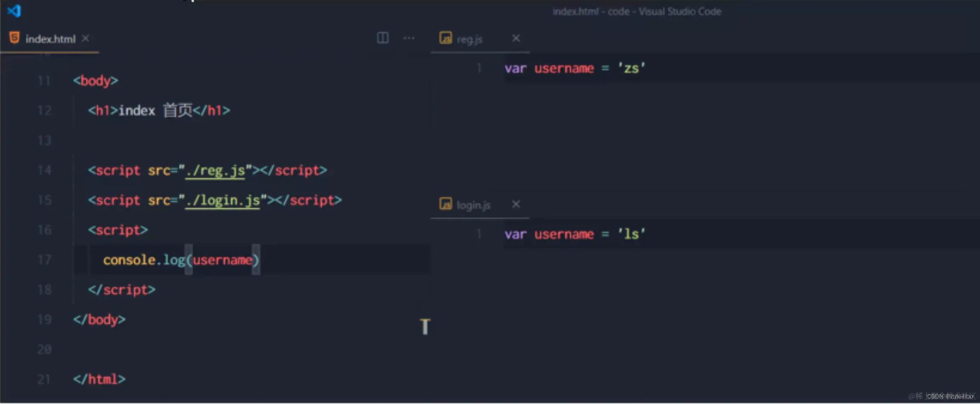Click the closing script tag on line 18
Screen dimensions: 980x404
point(122,290)
